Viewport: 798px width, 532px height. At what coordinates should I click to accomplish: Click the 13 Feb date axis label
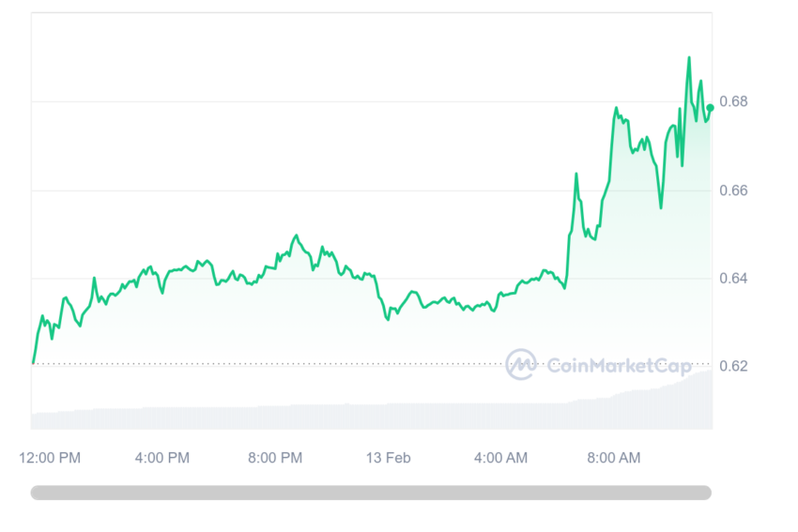pyautogui.click(x=389, y=458)
